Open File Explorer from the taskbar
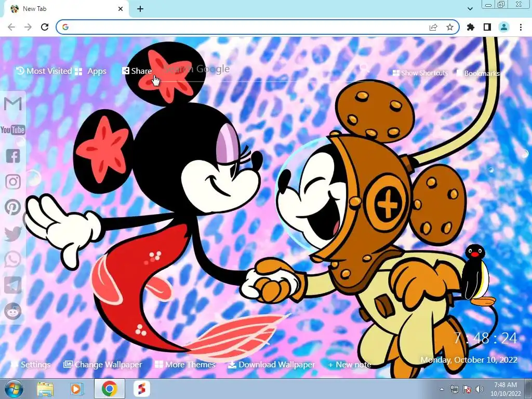 click(x=45, y=389)
